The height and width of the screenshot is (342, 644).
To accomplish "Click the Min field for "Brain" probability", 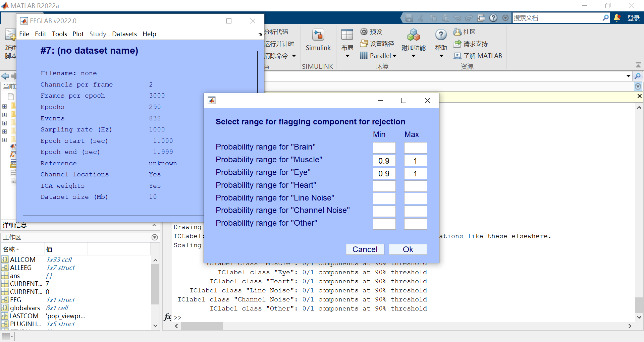I will 384,148.
